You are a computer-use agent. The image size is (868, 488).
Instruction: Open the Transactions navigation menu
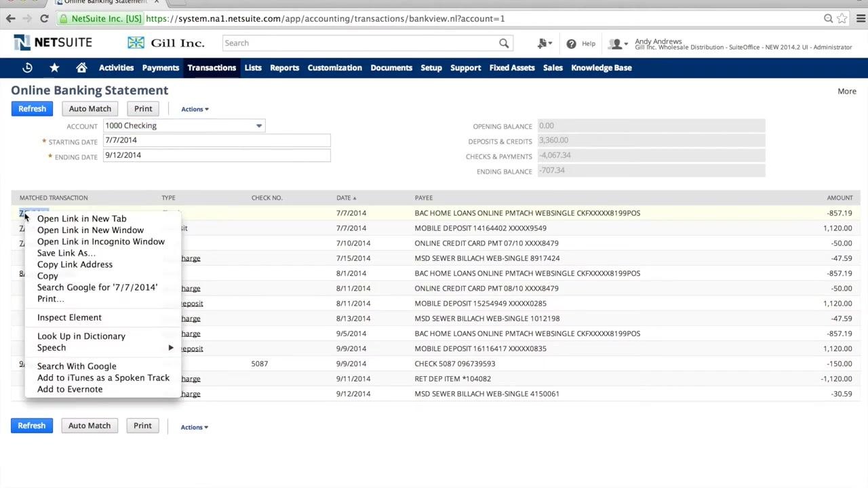212,68
